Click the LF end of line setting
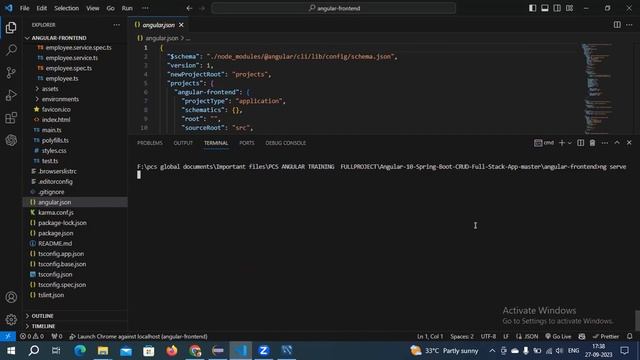Screen dimensions: 640x360 [506, 336]
